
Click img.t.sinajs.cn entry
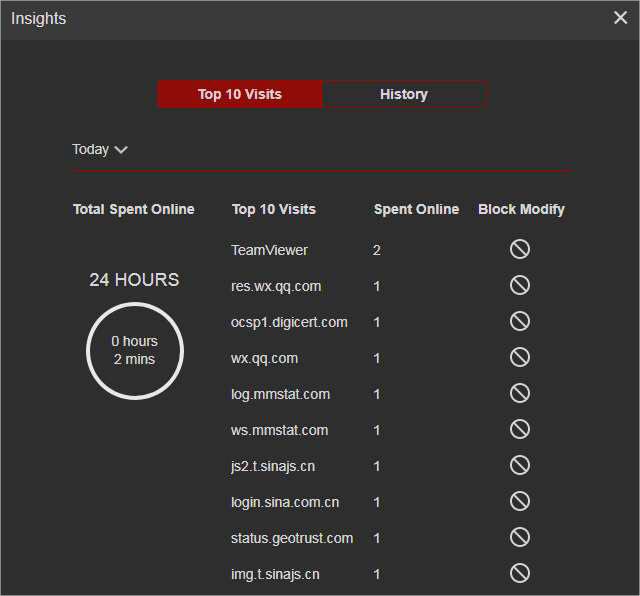point(275,574)
